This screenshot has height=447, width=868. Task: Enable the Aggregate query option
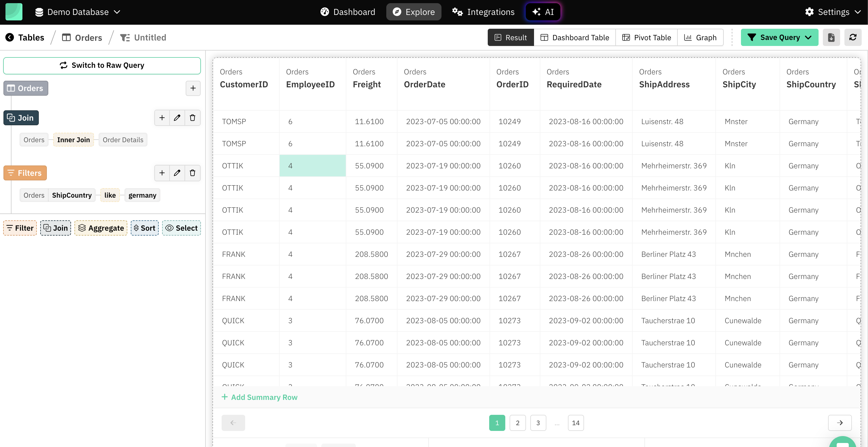click(x=100, y=228)
